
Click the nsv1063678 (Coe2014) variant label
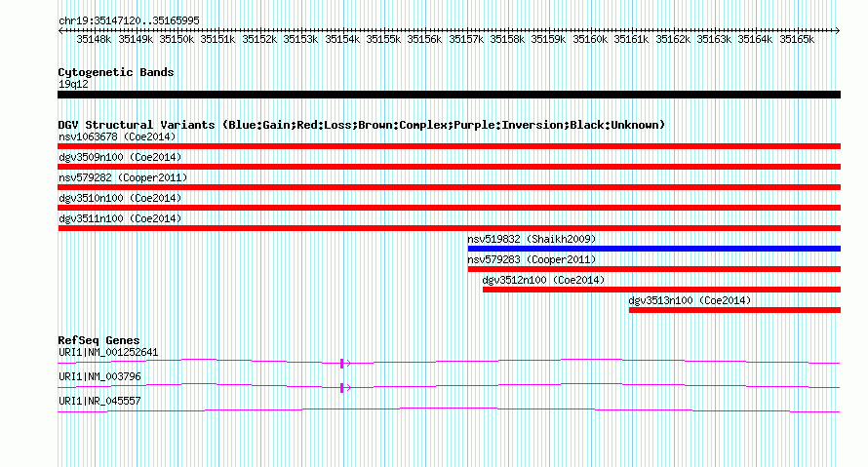pos(117,136)
